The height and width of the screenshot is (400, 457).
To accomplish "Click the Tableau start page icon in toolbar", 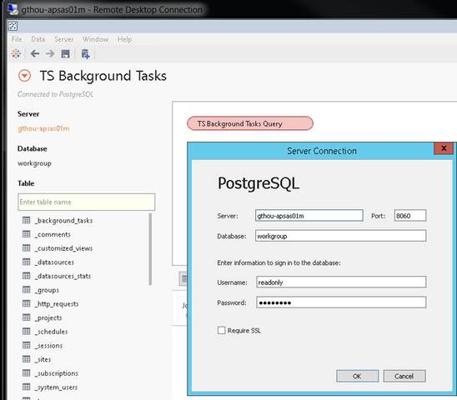I will [16, 54].
